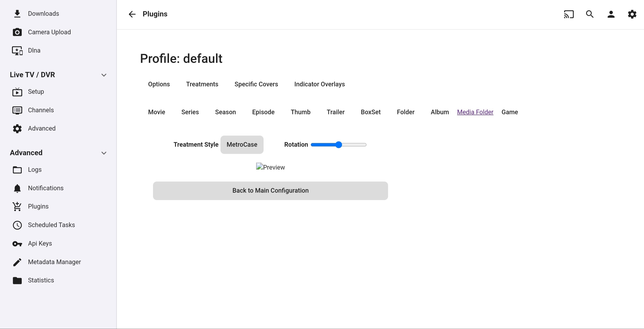Click the Metadata Manager pencil icon

coord(17,262)
